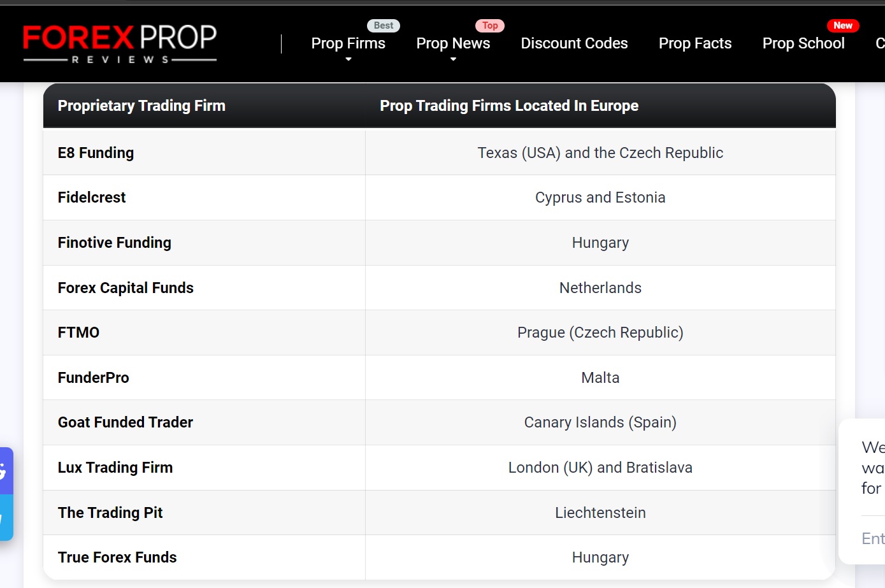Image resolution: width=885 pixels, height=588 pixels.
Task: Select the FTMO table entry
Action: [x=78, y=333]
